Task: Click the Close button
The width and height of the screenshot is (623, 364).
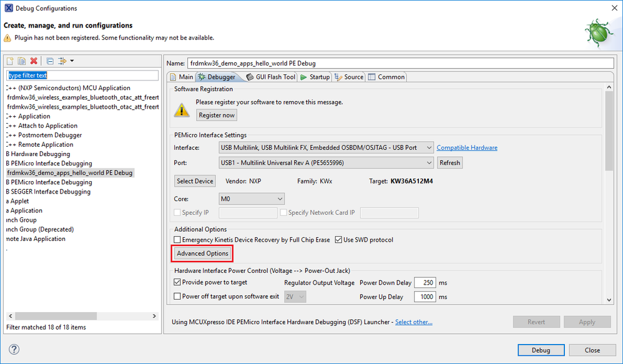Action: click(x=592, y=350)
